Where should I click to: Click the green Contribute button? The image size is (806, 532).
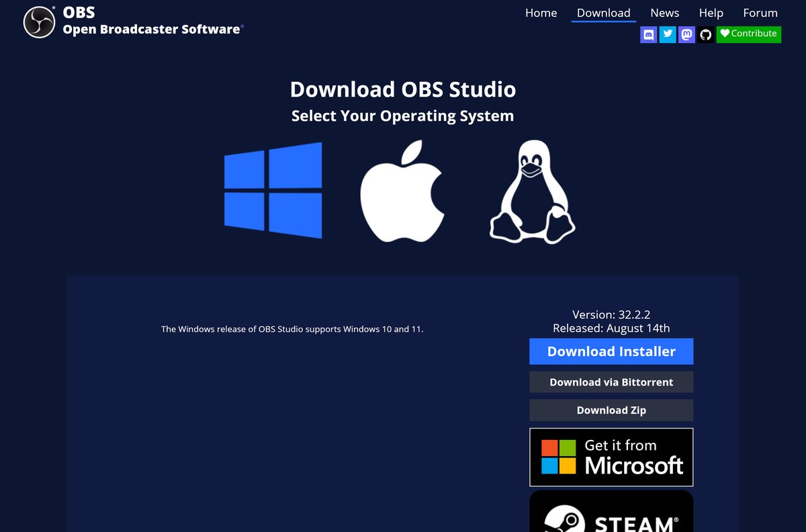tap(749, 34)
